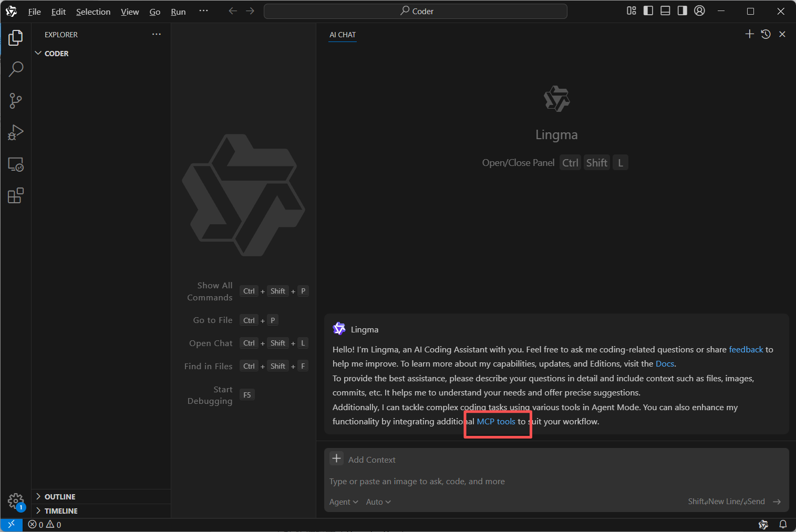This screenshot has height=532, width=796.
Task: Open the remote window status bar button
Action: click(11, 525)
